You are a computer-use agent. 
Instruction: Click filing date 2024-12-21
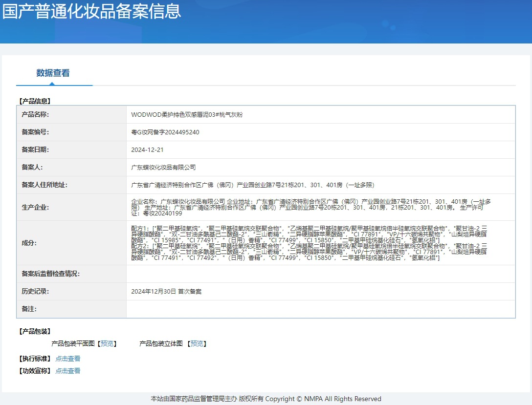(147, 150)
